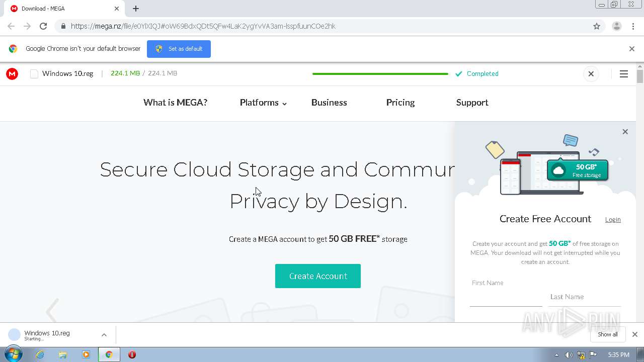Screen dimensions: 644x362
Task: Click the red Opera-style taskbar icon
Action: (x=132, y=354)
